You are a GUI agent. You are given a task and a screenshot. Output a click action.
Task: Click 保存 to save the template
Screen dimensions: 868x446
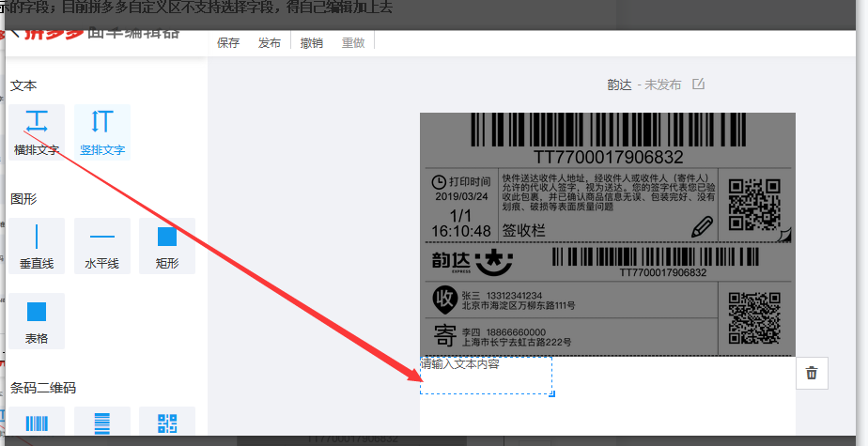pos(228,42)
